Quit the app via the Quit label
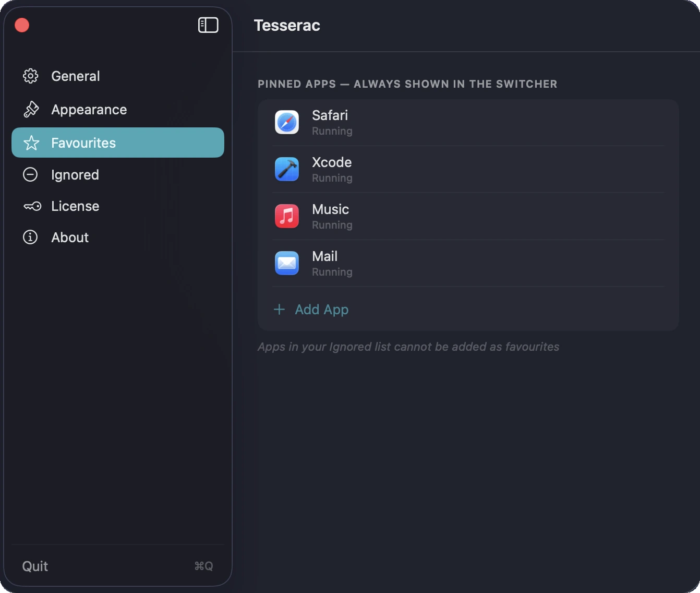Viewport: 700px width, 593px height. coord(35,566)
